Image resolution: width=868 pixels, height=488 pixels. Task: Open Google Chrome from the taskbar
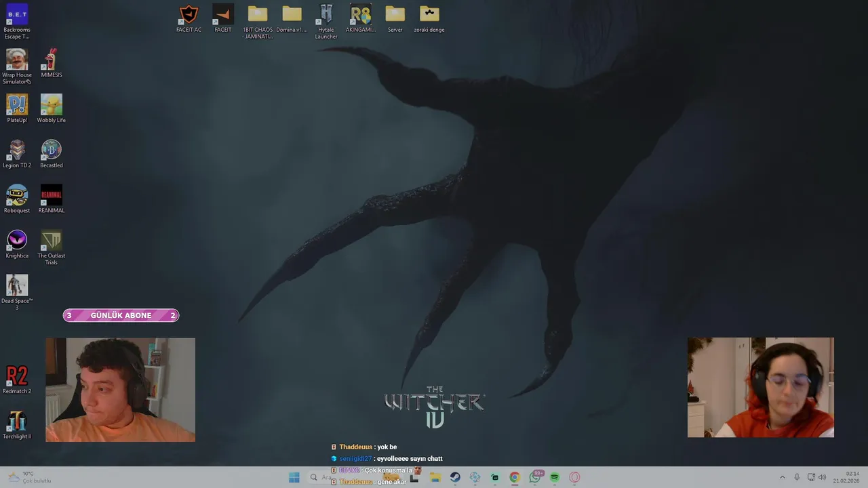(x=515, y=477)
